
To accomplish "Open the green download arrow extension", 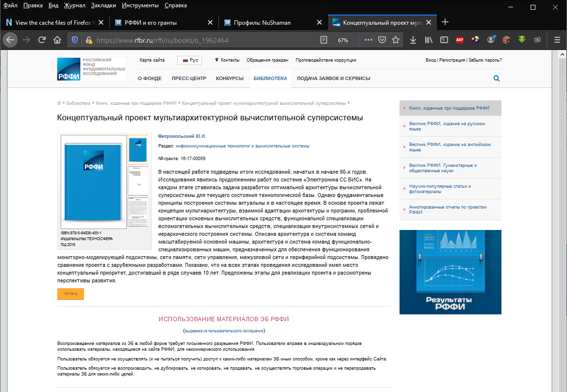I will tap(522, 40).
